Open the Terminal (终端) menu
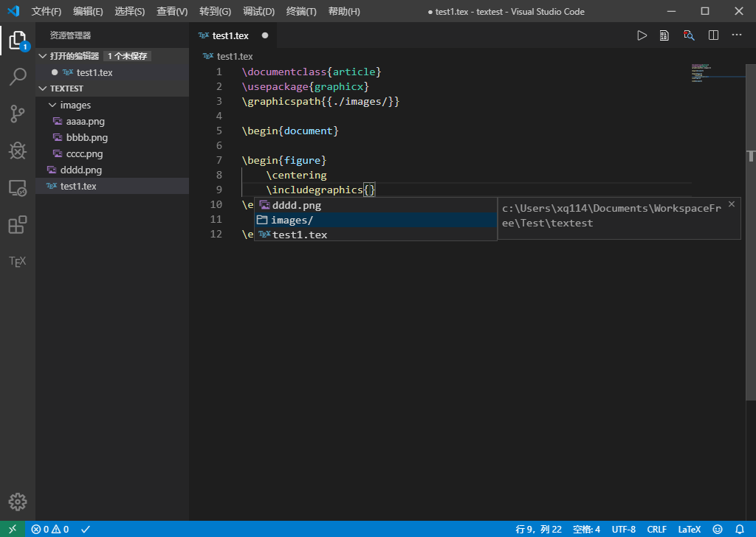 tap(301, 12)
